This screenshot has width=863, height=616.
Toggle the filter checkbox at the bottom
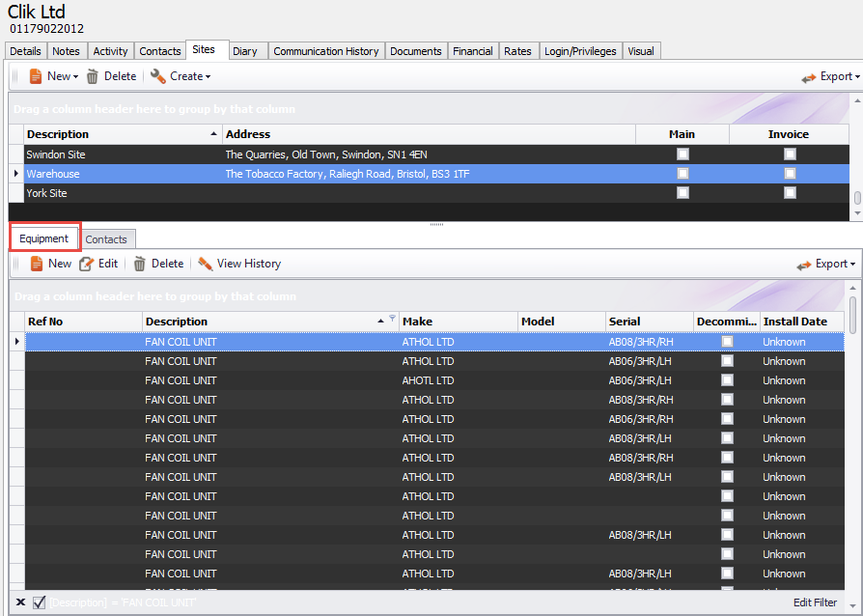[x=40, y=602]
